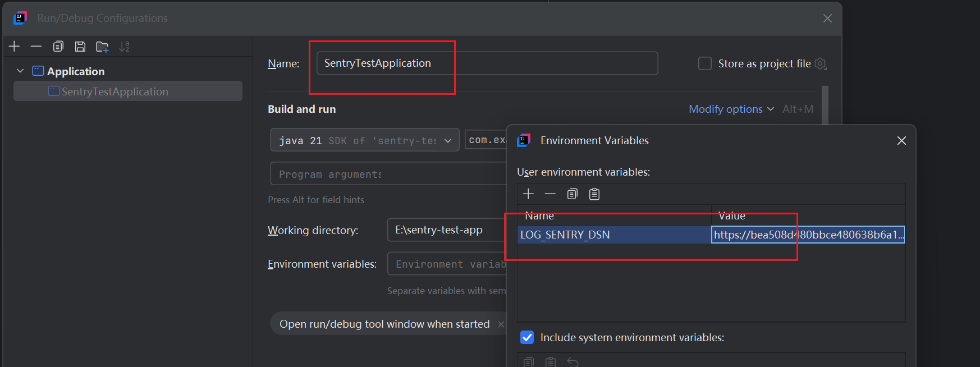Screen dimensions: 980x367
Task: Click the configuration panel vertical scrollbar
Action: pyautogui.click(x=825, y=105)
